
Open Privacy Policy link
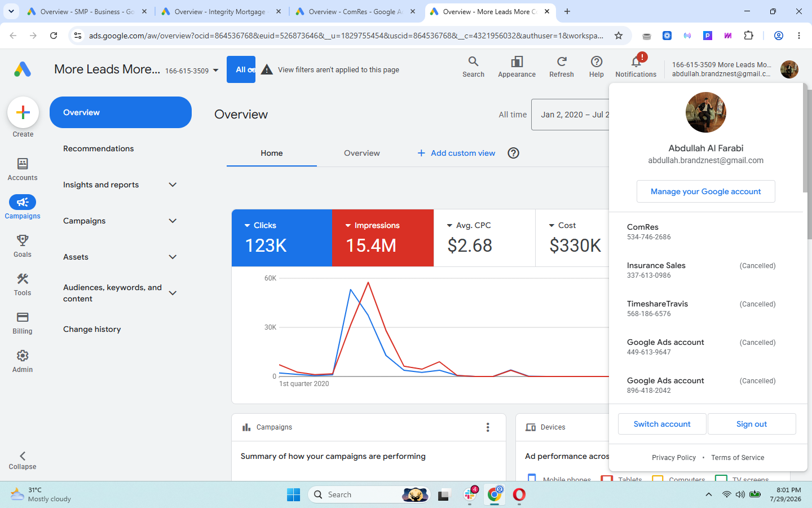[674, 458]
